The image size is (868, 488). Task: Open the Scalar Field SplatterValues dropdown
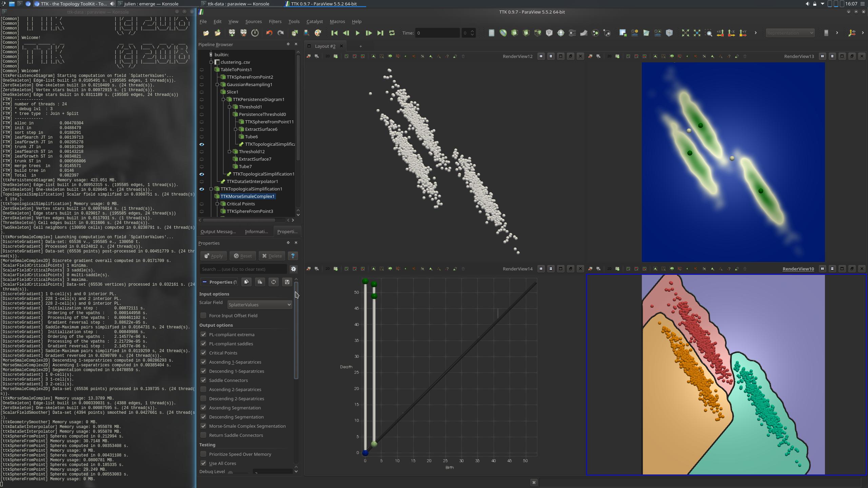click(x=259, y=305)
